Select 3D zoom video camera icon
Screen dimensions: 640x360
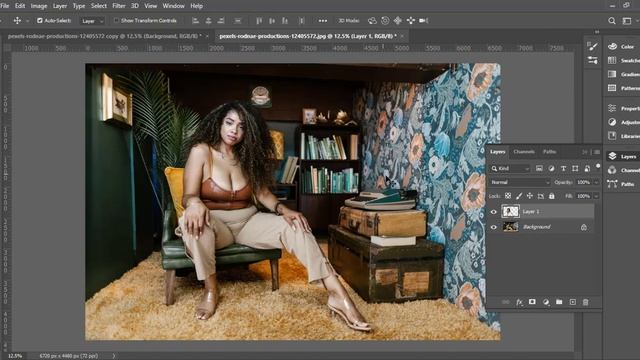(423, 20)
